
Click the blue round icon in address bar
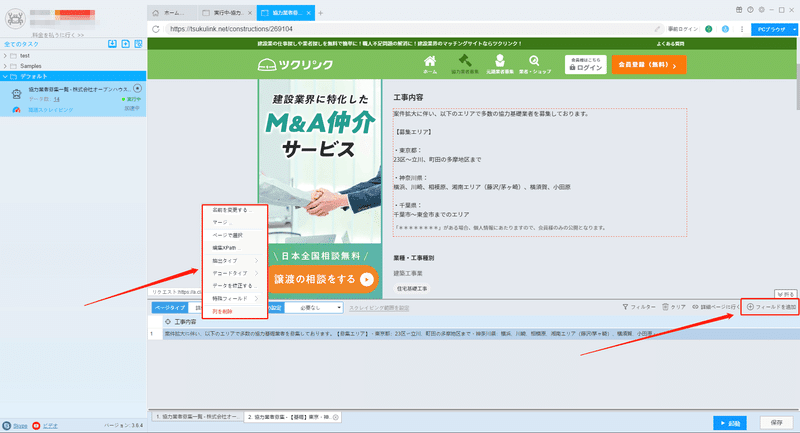tap(725, 29)
